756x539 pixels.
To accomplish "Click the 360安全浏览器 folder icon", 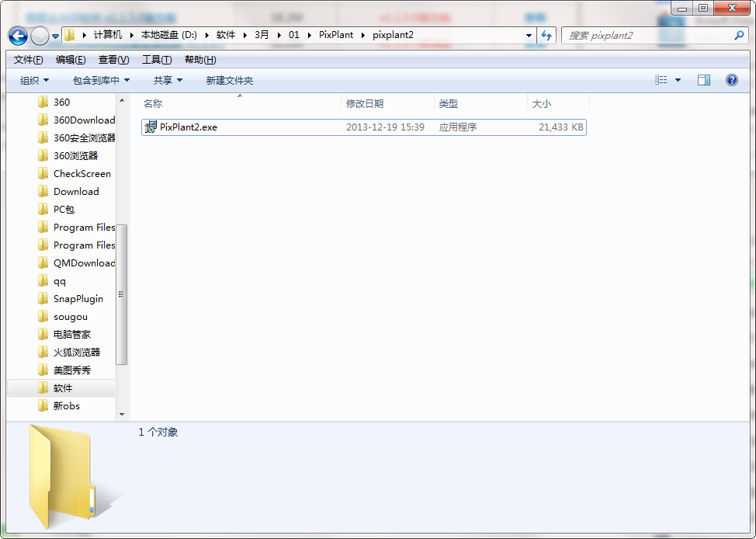I will coord(43,137).
